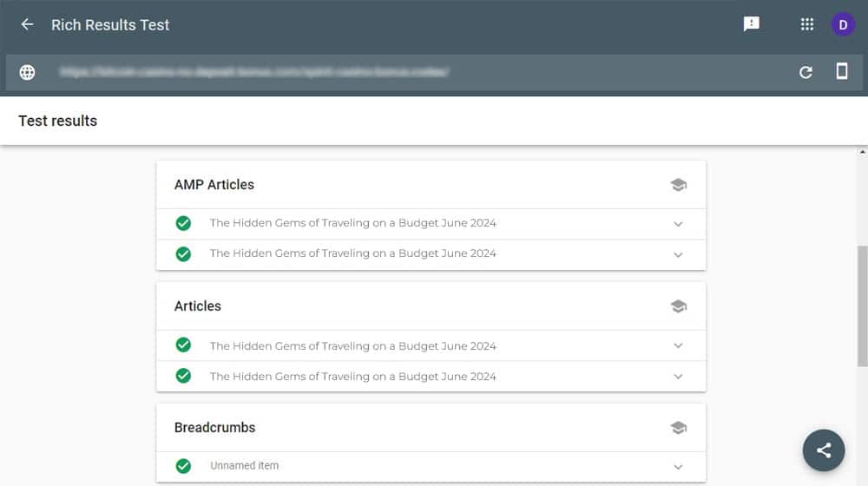Click the green check of the first AMP Articles item
Image resolution: width=868 pixels, height=486 pixels.
(183, 223)
